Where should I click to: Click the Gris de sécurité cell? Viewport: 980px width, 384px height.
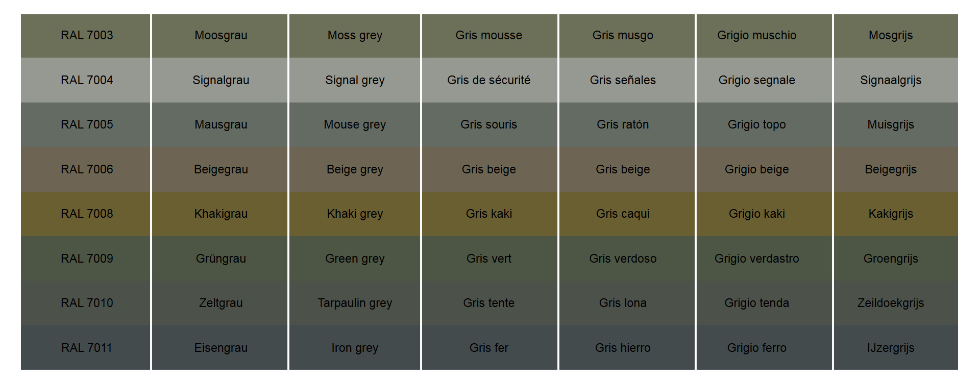[x=488, y=80]
